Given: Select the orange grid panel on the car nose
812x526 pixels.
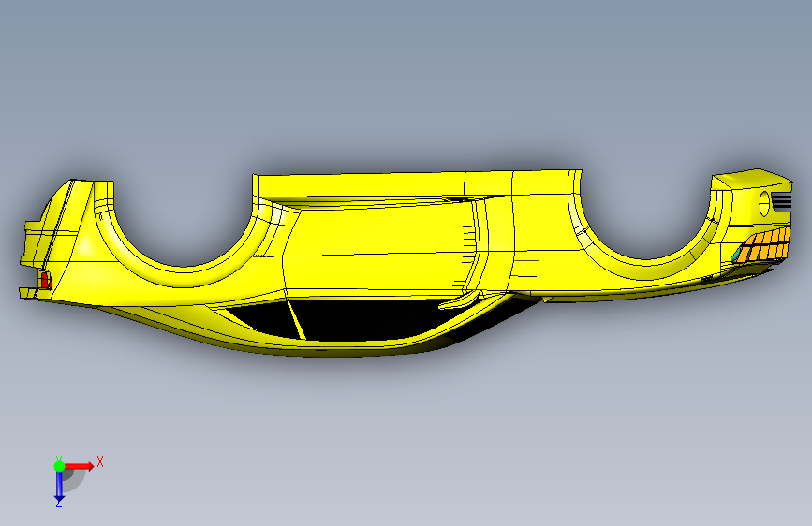Looking at the screenshot, I should point(764,245).
